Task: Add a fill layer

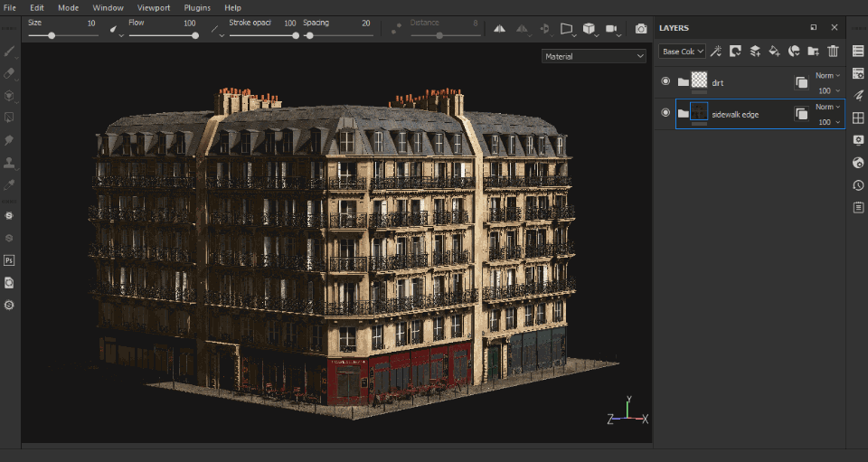Action: 774,52
